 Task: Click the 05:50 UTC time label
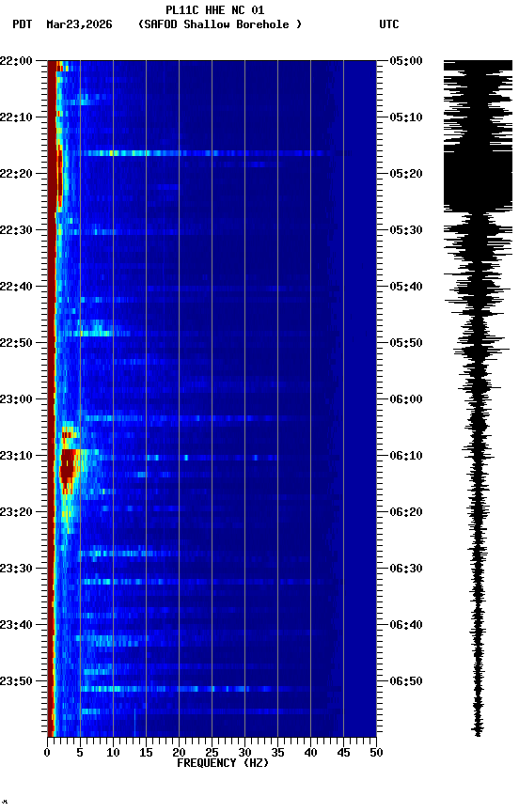tap(406, 343)
